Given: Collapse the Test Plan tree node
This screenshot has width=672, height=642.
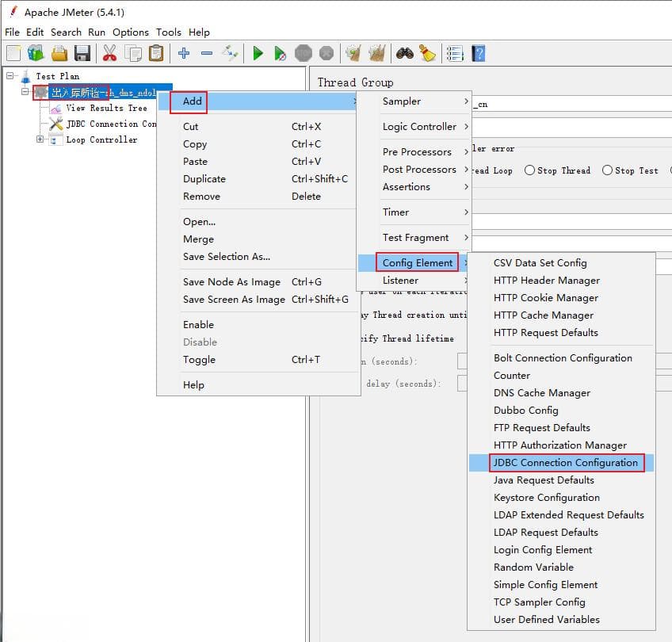Looking at the screenshot, I should tap(10, 76).
